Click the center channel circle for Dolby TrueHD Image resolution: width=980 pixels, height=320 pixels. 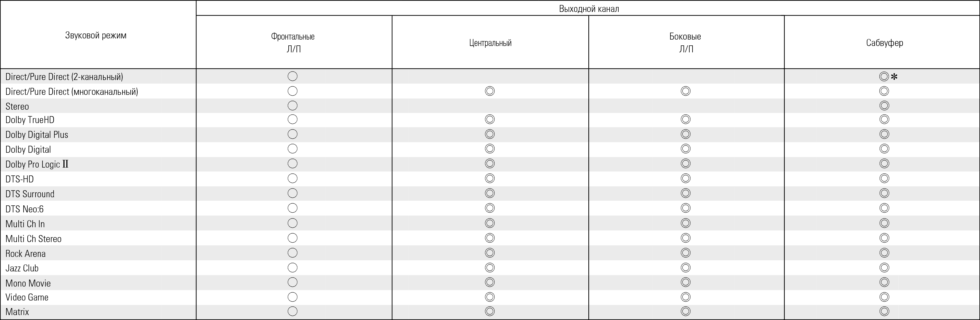click(490, 120)
